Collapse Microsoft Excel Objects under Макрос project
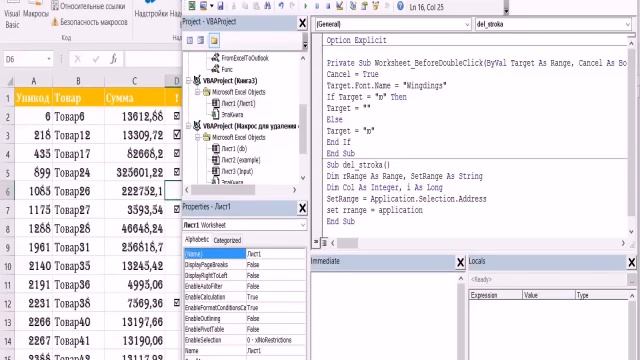The height and width of the screenshot is (360, 640). pyautogui.click(x=197, y=137)
